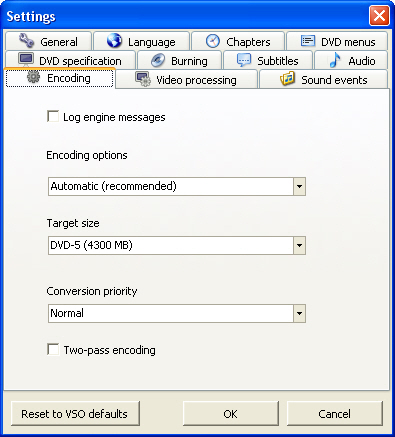395x437 pixels.
Task: Click the globe icon on Language tab
Action: 114,41
